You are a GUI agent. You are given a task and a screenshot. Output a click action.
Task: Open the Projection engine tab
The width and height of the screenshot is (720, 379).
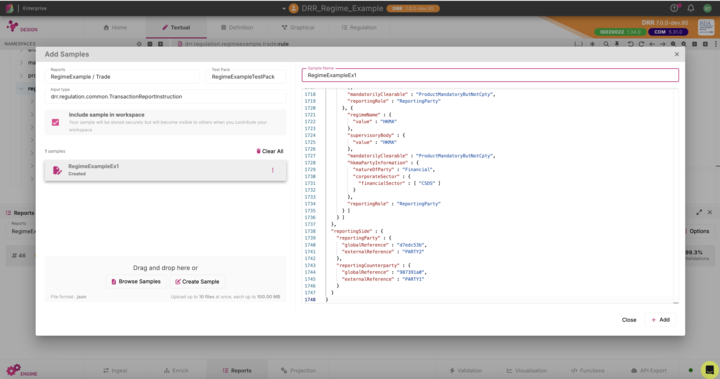298,370
